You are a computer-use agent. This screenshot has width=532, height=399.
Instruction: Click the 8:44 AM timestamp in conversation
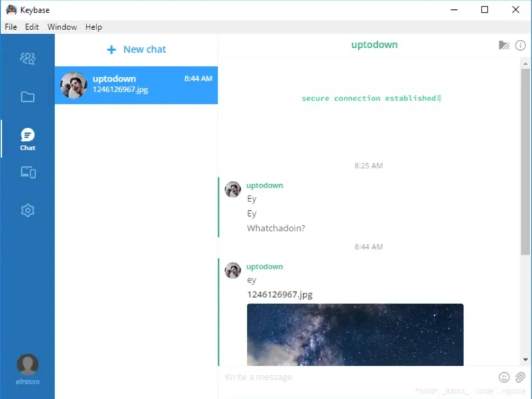click(368, 247)
